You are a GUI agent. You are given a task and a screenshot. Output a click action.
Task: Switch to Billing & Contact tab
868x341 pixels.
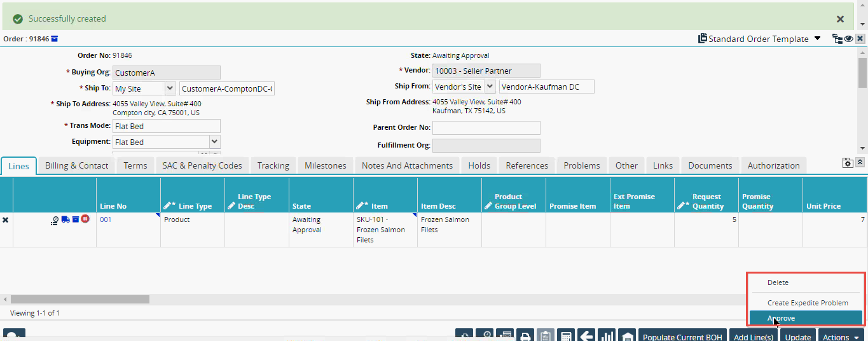coord(77,165)
